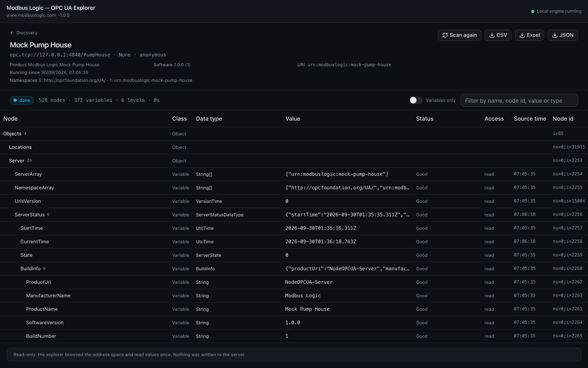The width and height of the screenshot is (588, 368).
Task: Select the CurrentTime row name
Action: (35, 242)
